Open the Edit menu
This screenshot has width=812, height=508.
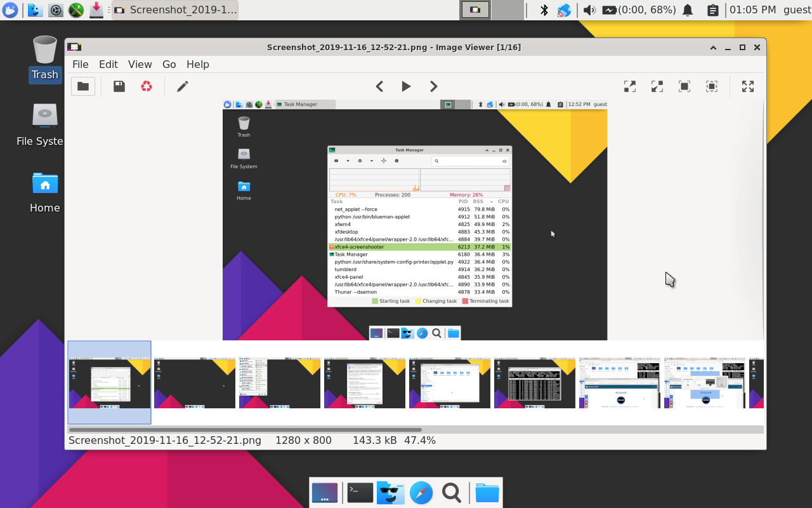[x=108, y=64]
